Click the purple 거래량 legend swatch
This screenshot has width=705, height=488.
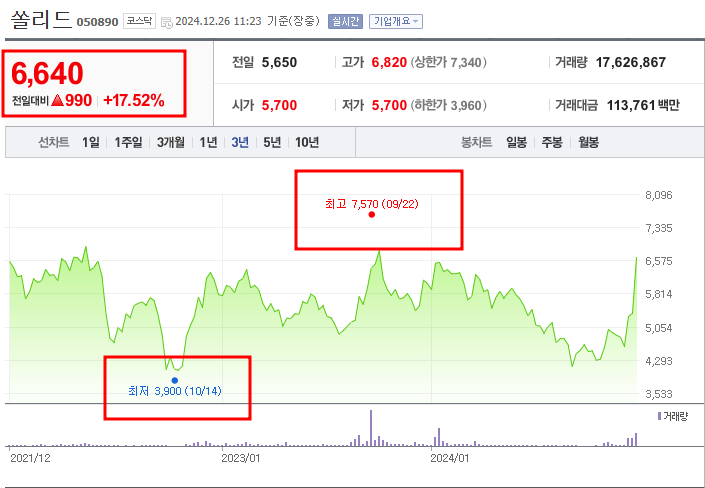[659, 416]
